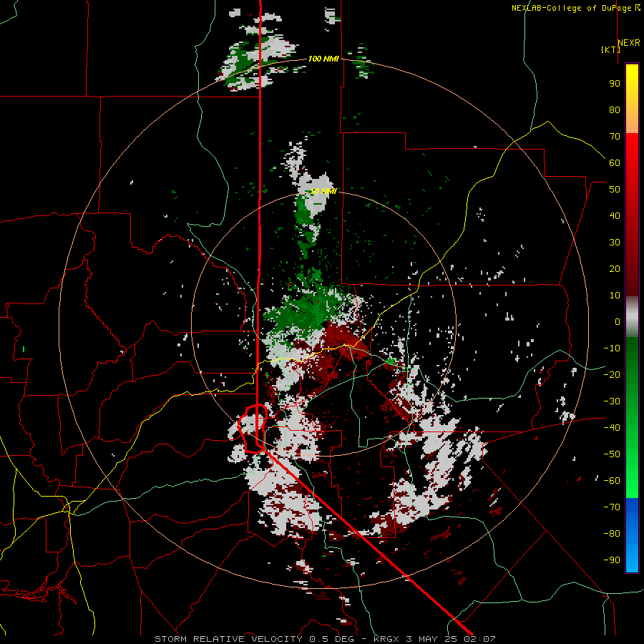Click the positive 70 knot scale label

[x=615, y=137]
